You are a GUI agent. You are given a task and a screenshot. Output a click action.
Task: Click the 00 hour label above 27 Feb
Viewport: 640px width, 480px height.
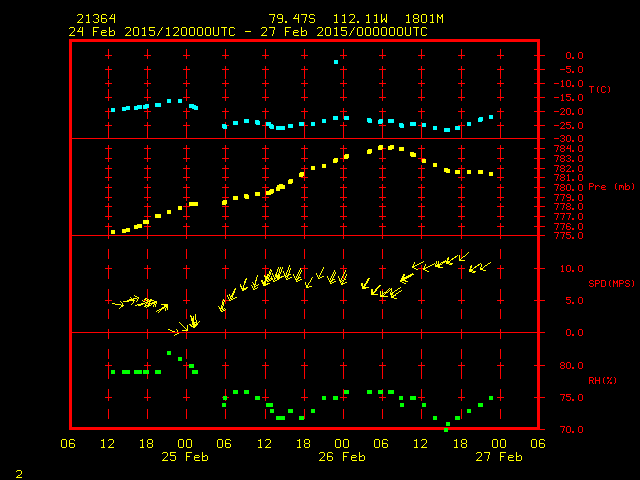coord(499,443)
